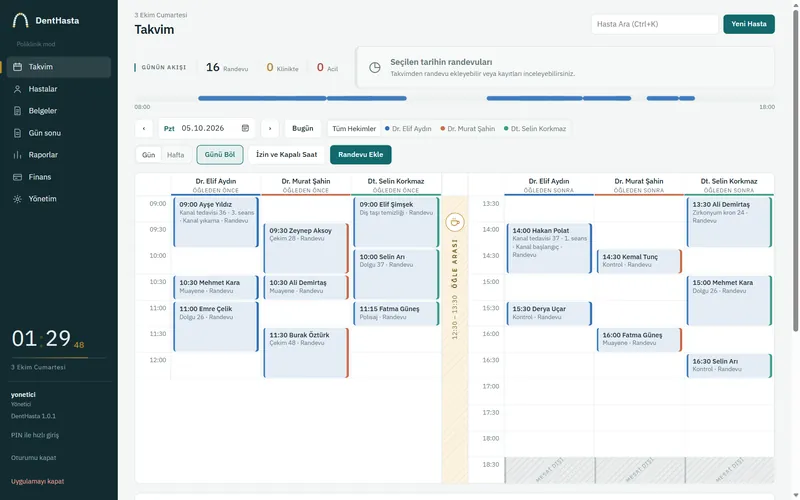
Task: Go to Raporlar section
Action: (59, 155)
